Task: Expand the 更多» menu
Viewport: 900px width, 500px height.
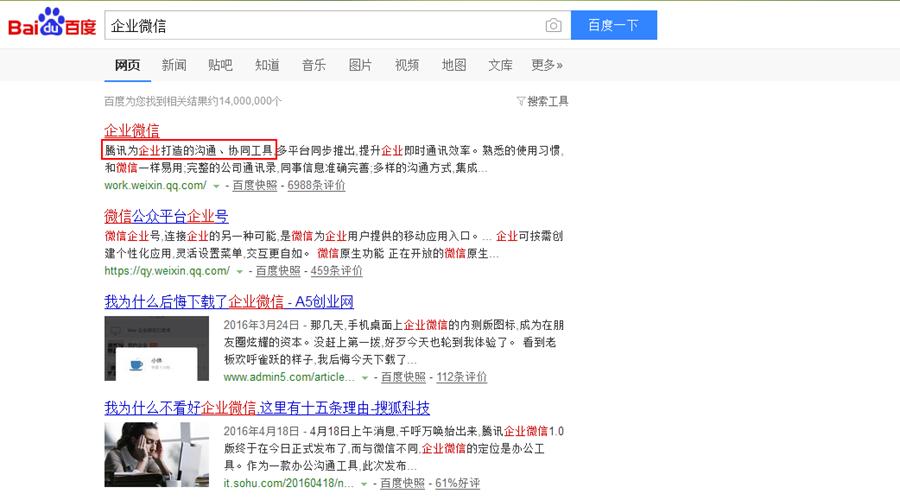Action: tap(547, 65)
